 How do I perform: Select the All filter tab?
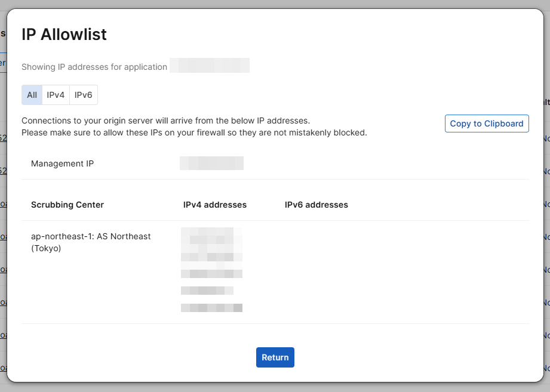(x=31, y=94)
